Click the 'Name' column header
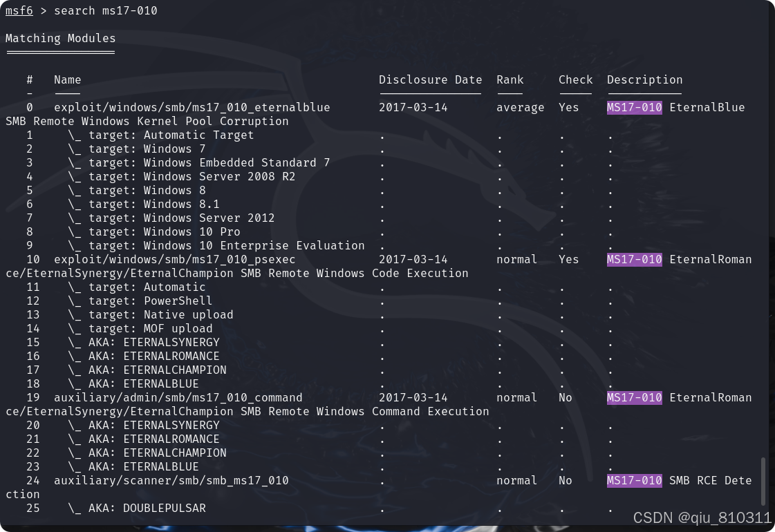The width and height of the screenshot is (775, 532). pos(67,79)
